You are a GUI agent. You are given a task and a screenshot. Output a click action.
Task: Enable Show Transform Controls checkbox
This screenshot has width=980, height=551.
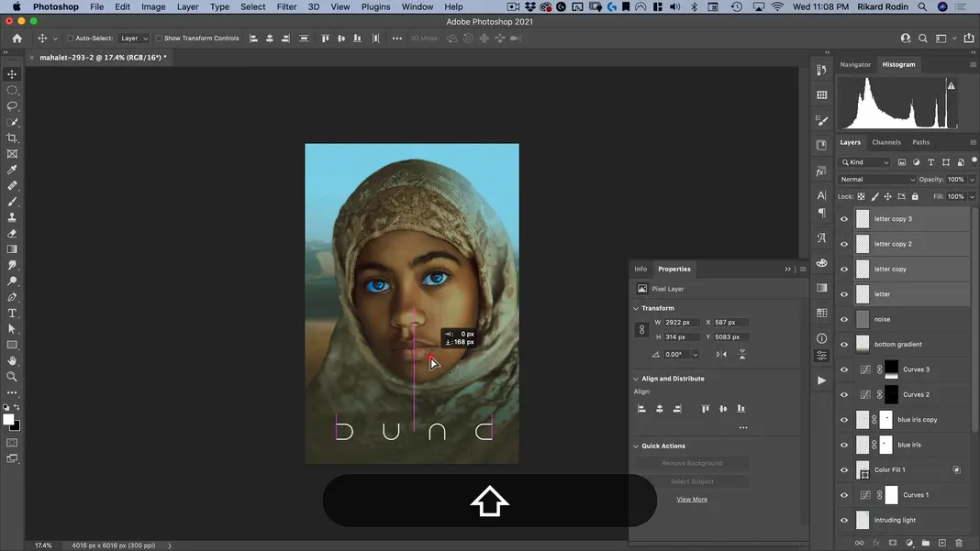pos(159,39)
